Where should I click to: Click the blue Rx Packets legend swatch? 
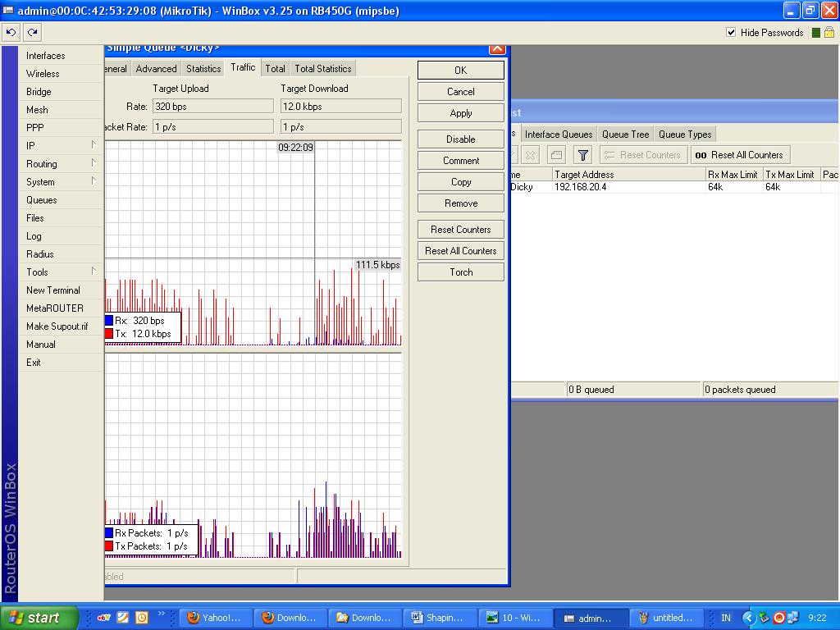(x=109, y=533)
